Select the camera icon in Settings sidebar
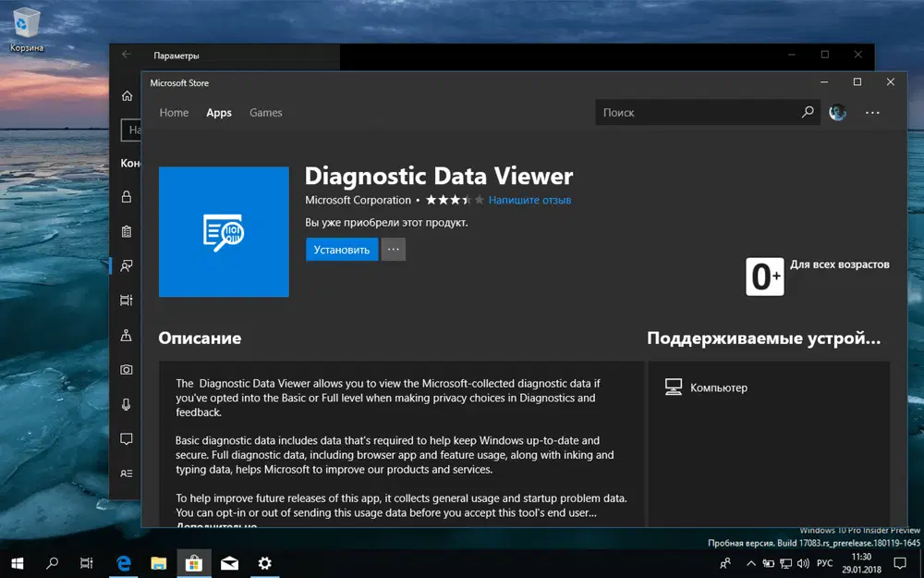This screenshot has height=578, width=924. (x=126, y=370)
